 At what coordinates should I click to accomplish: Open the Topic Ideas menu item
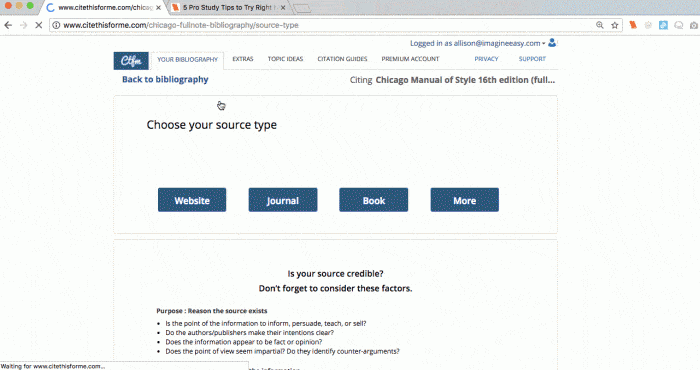pos(285,59)
